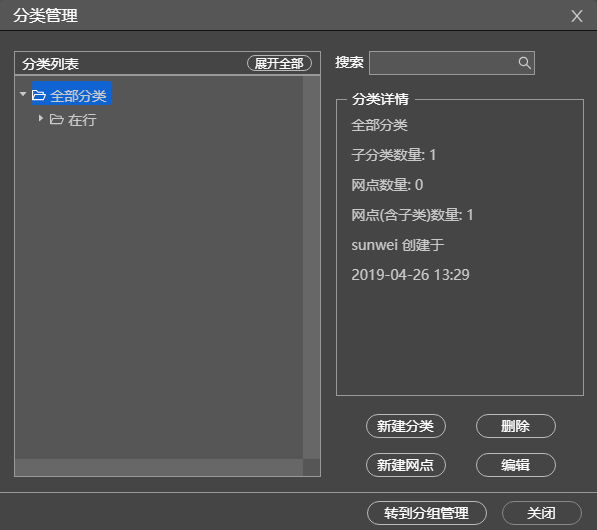597x530 pixels.
Task: Click the 全部分类 folder icon
Action: pyautogui.click(x=39, y=95)
